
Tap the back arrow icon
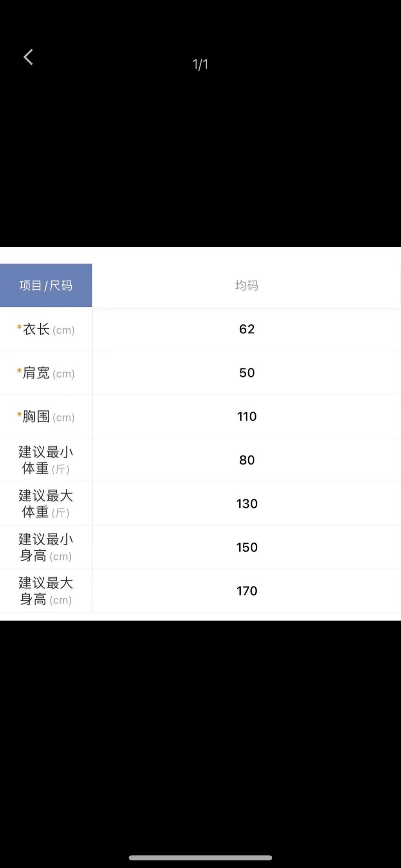(28, 57)
